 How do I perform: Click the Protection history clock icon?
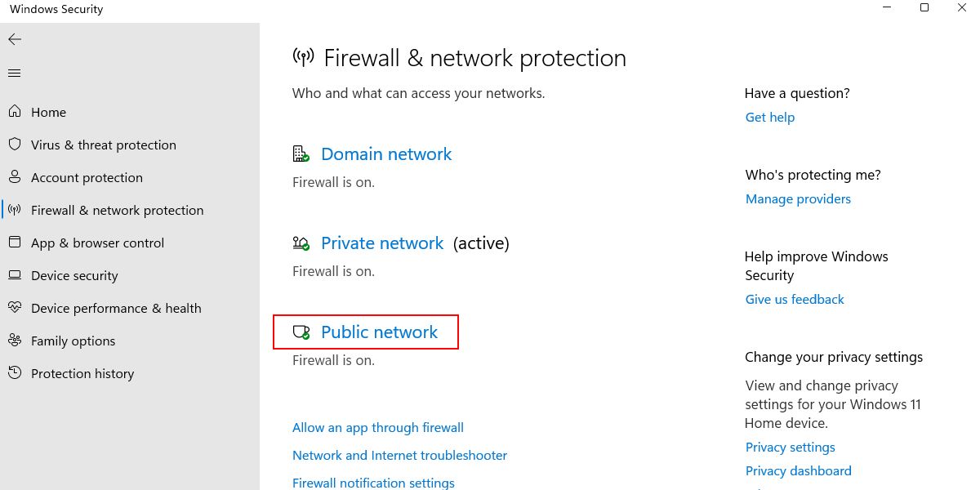point(14,373)
